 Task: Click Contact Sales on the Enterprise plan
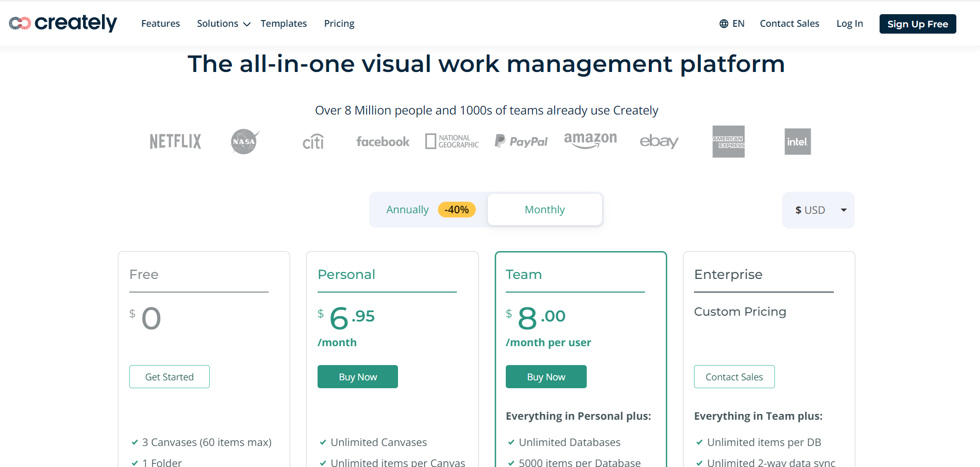click(x=734, y=377)
